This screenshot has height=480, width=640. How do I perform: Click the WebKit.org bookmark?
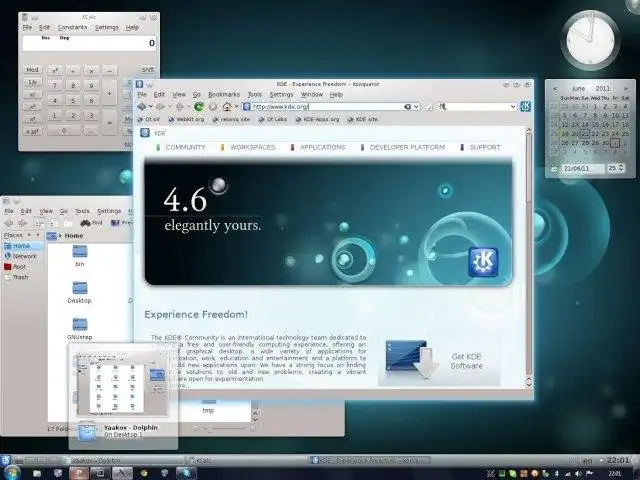point(186,119)
